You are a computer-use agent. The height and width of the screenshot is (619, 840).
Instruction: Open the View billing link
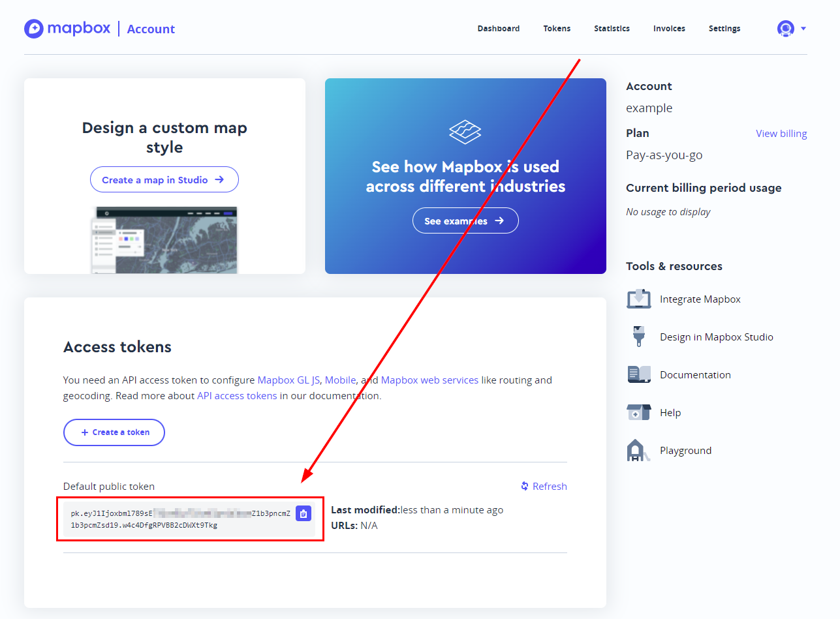point(781,134)
